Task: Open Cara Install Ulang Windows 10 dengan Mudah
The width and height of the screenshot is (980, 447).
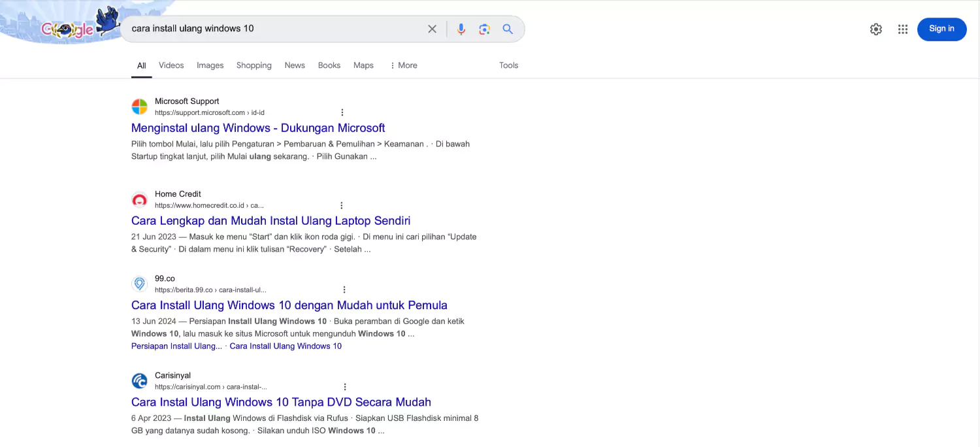Action: [289, 305]
